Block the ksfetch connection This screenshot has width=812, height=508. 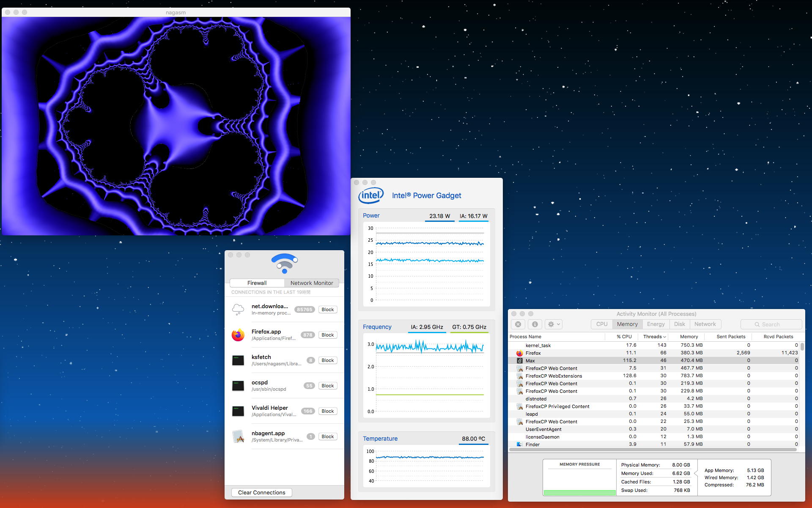(x=327, y=360)
